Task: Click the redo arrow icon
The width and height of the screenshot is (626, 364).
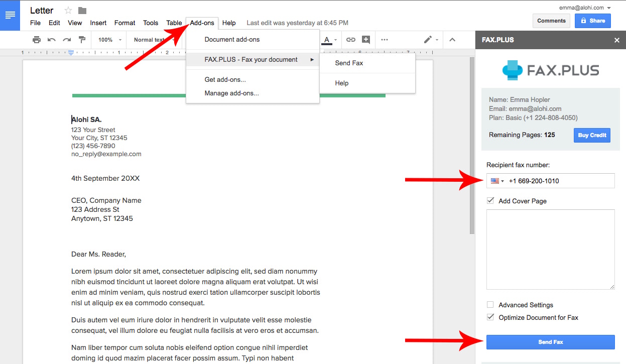Action: pyautogui.click(x=66, y=40)
